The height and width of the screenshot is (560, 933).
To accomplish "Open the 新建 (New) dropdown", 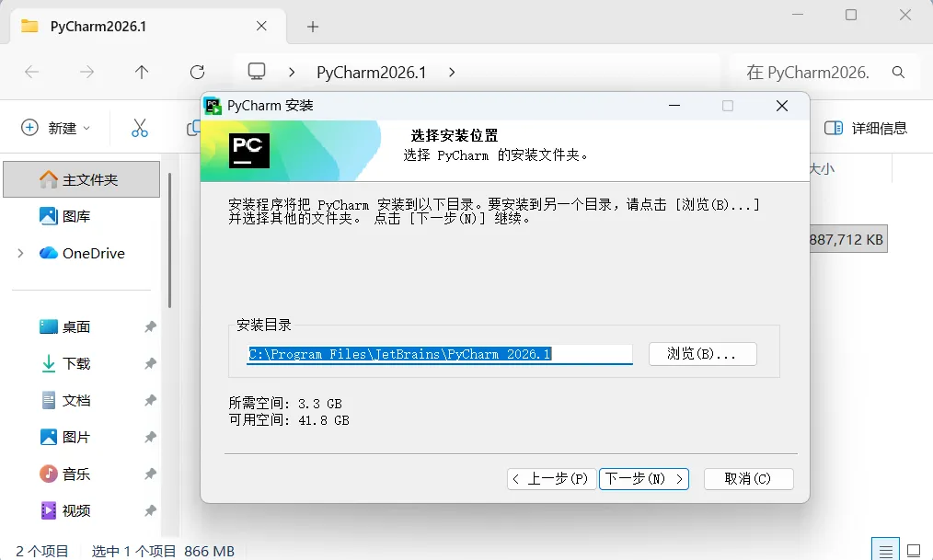I will pos(55,128).
